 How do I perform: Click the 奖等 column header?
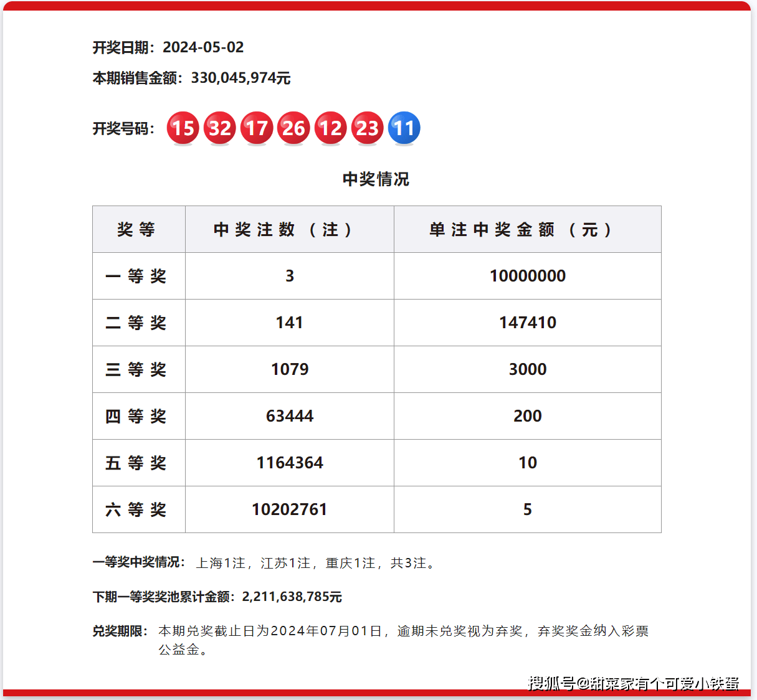click(139, 229)
